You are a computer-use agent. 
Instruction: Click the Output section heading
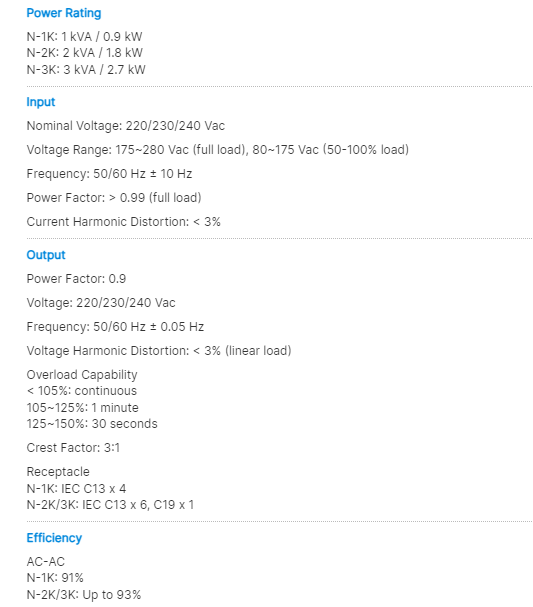[x=46, y=255]
